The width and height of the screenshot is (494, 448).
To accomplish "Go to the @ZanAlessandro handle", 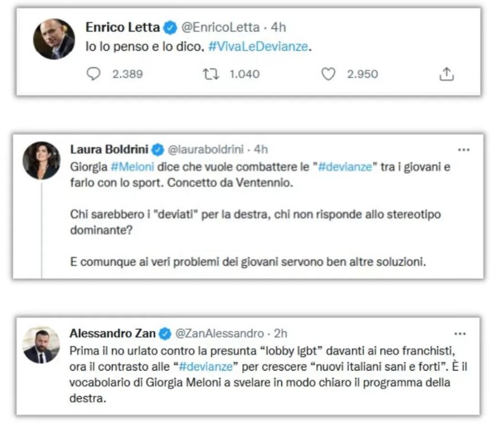I will coord(219,334).
